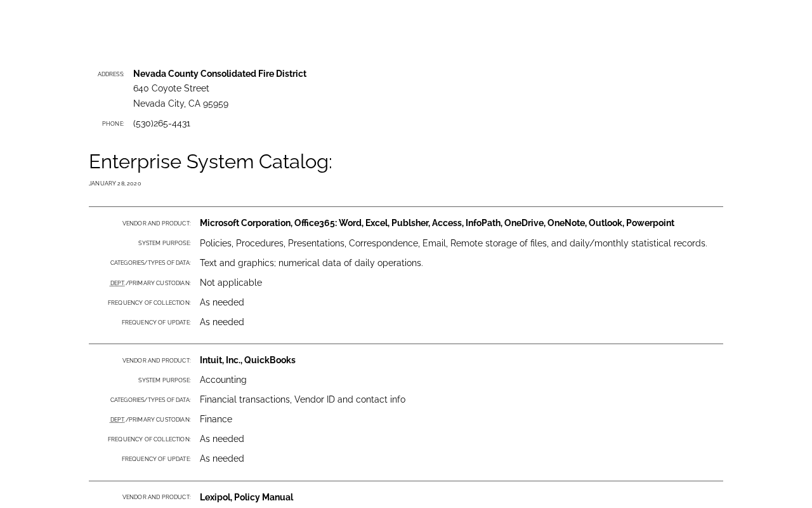
Task: Click the 'PHONE:' label
Action: [x=113, y=124]
